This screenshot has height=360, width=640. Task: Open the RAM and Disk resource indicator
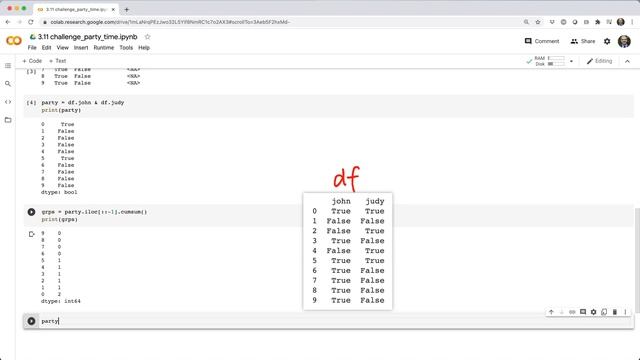click(549, 61)
